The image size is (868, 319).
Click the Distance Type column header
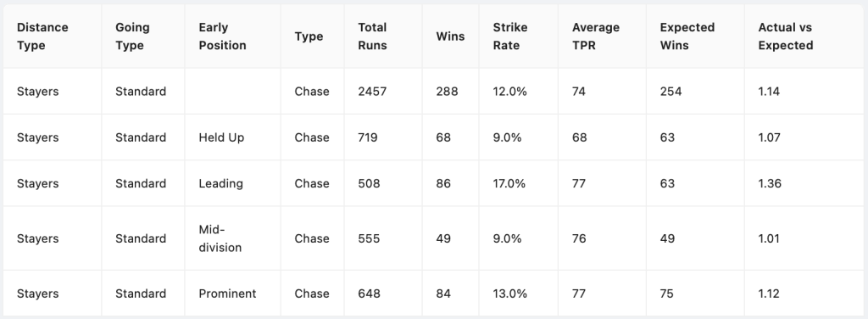42,36
